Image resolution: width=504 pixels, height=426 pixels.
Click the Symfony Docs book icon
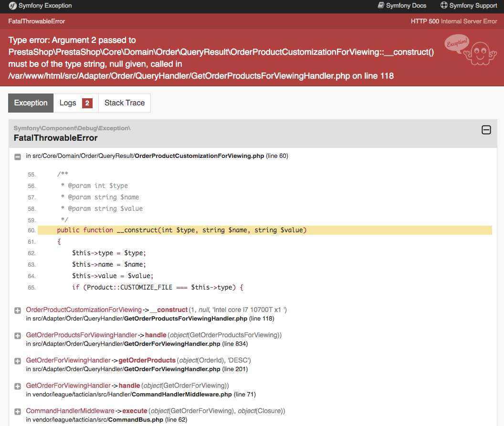click(x=381, y=5)
